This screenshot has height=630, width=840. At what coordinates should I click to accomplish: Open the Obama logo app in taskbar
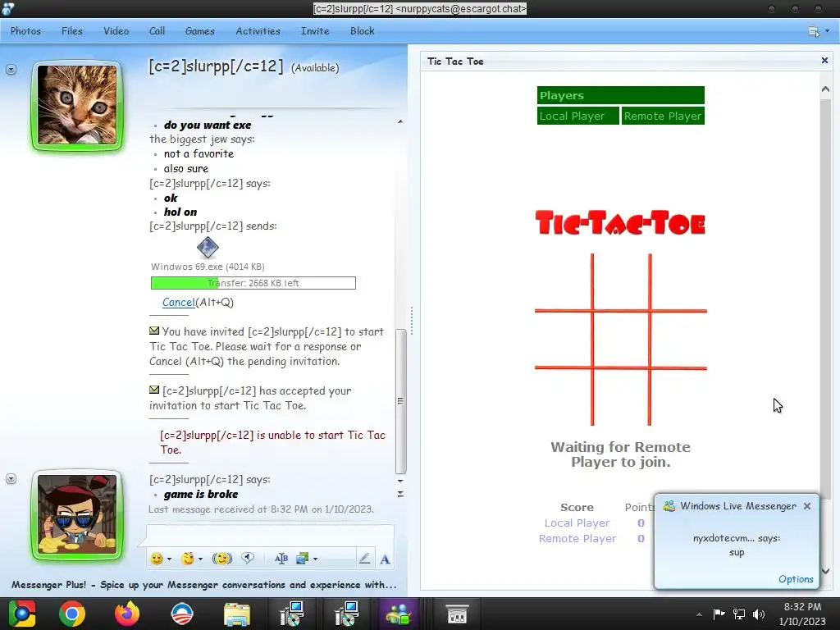point(181,614)
